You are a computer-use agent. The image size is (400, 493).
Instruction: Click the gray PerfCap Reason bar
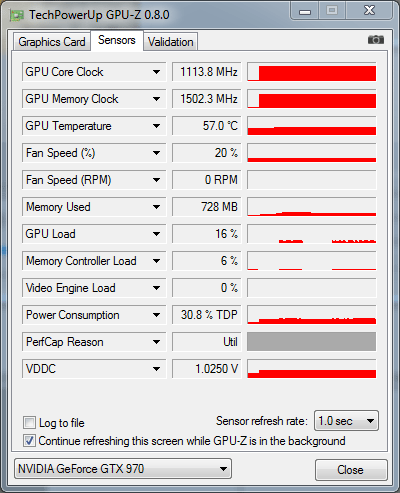312,341
